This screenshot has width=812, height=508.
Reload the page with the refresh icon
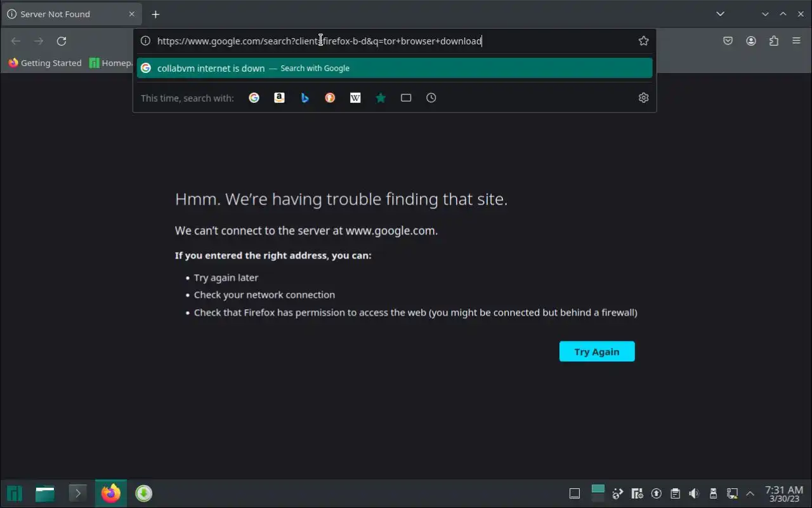(x=62, y=41)
